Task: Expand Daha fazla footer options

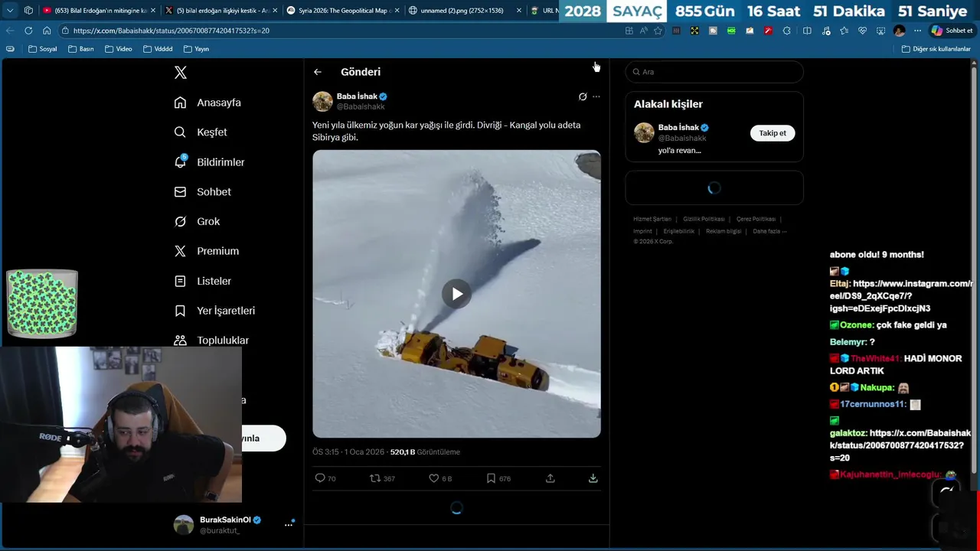Action: [x=769, y=231]
